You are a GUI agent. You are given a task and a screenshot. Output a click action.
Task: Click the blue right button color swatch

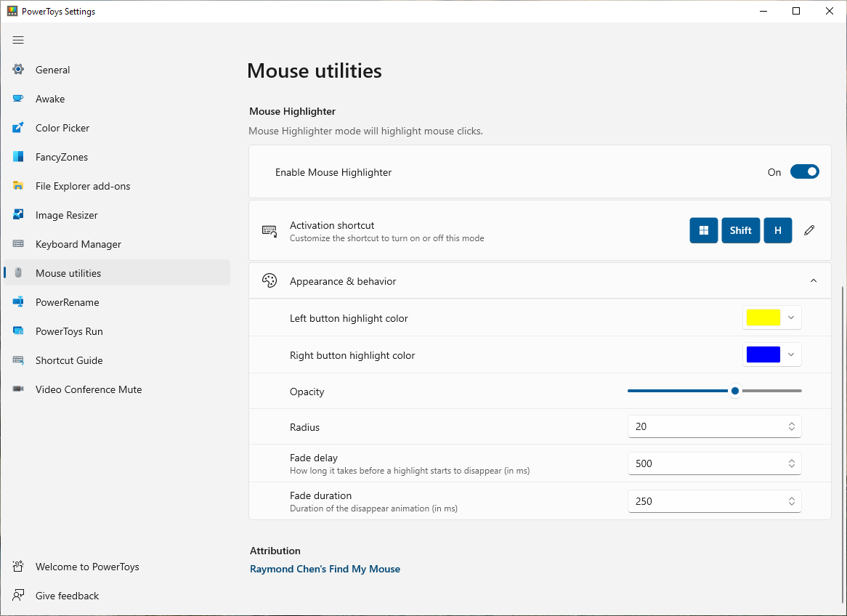pyautogui.click(x=763, y=355)
